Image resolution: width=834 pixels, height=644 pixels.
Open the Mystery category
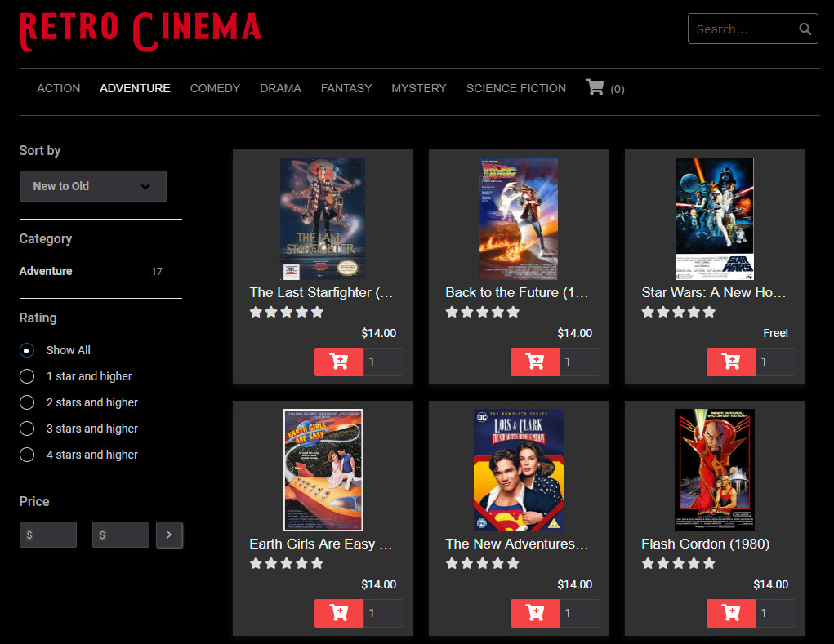(418, 88)
